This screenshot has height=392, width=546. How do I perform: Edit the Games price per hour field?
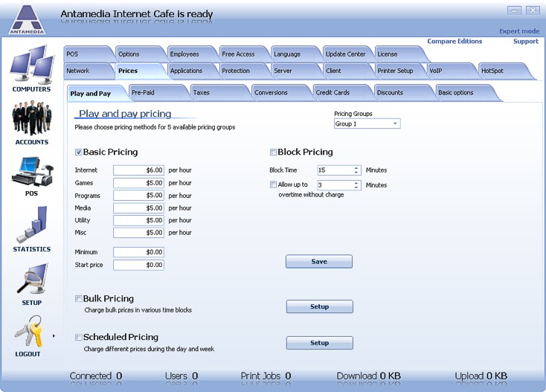(x=138, y=183)
